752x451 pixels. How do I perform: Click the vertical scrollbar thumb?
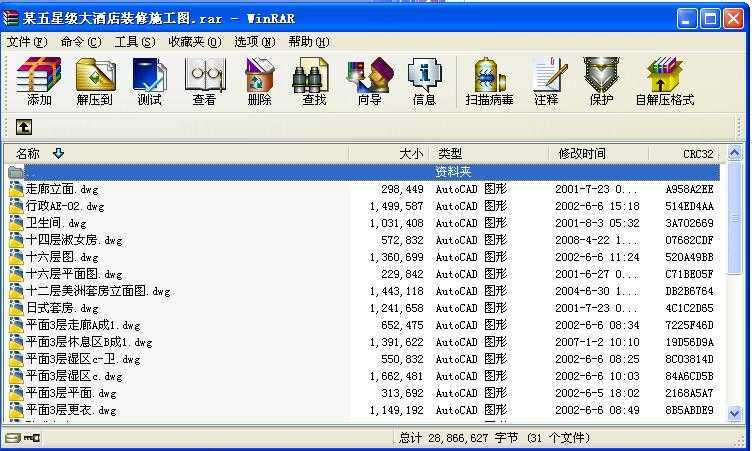click(735, 218)
